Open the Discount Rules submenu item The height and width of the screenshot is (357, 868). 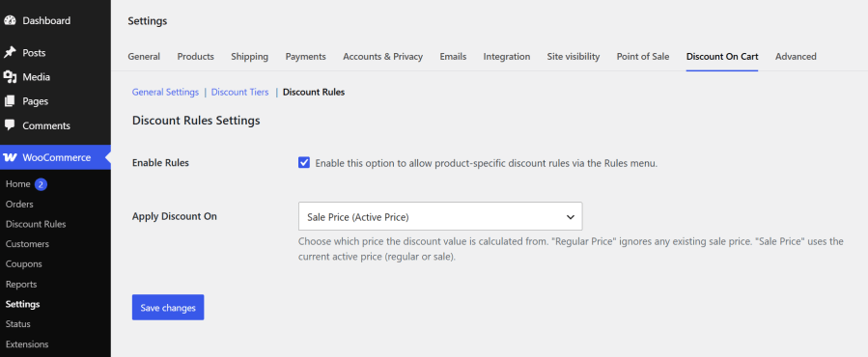tap(36, 224)
